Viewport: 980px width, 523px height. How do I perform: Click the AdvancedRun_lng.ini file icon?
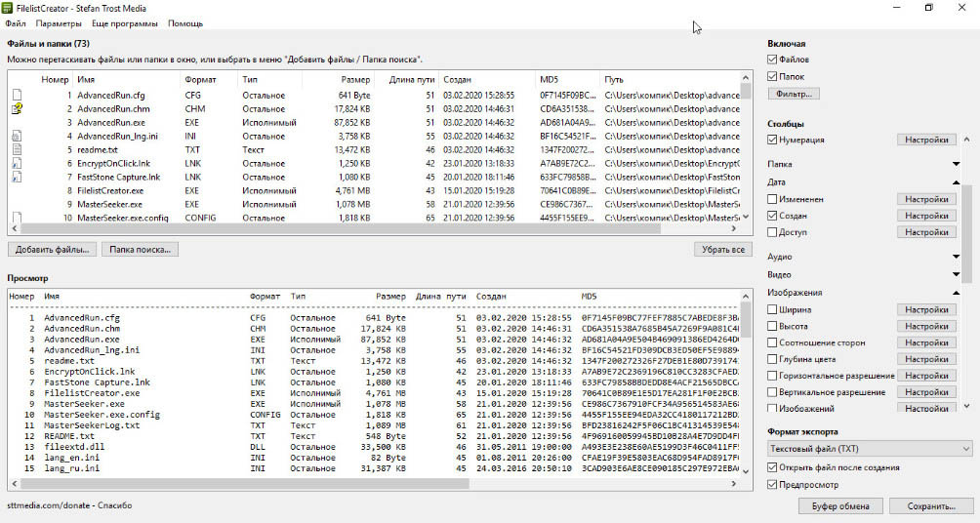[x=17, y=137]
